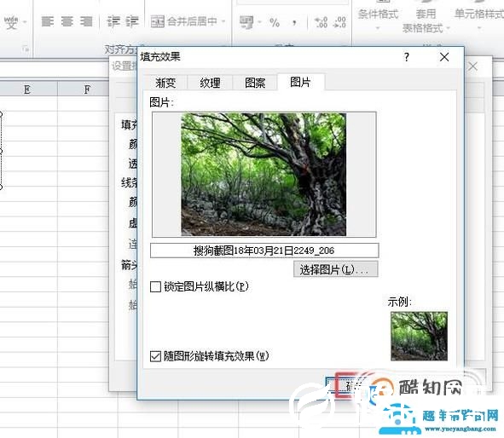Uncheck 随图形旋转填充效果 checkbox
504x438 pixels.
tap(155, 356)
